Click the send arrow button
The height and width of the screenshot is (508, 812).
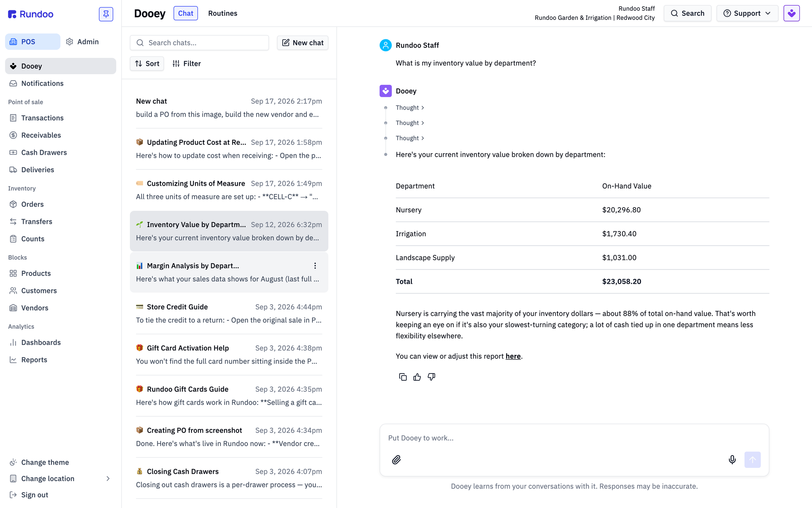tap(752, 460)
